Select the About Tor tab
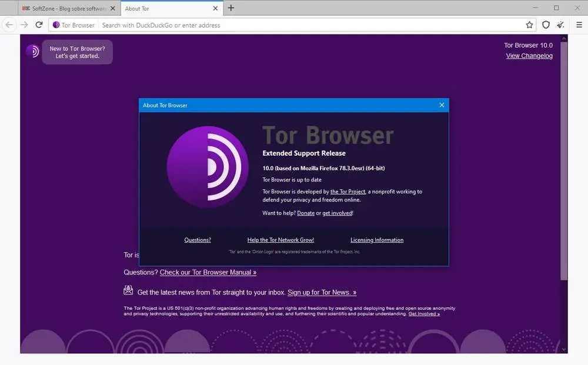Image resolution: width=588 pixels, height=365 pixels. [x=172, y=8]
